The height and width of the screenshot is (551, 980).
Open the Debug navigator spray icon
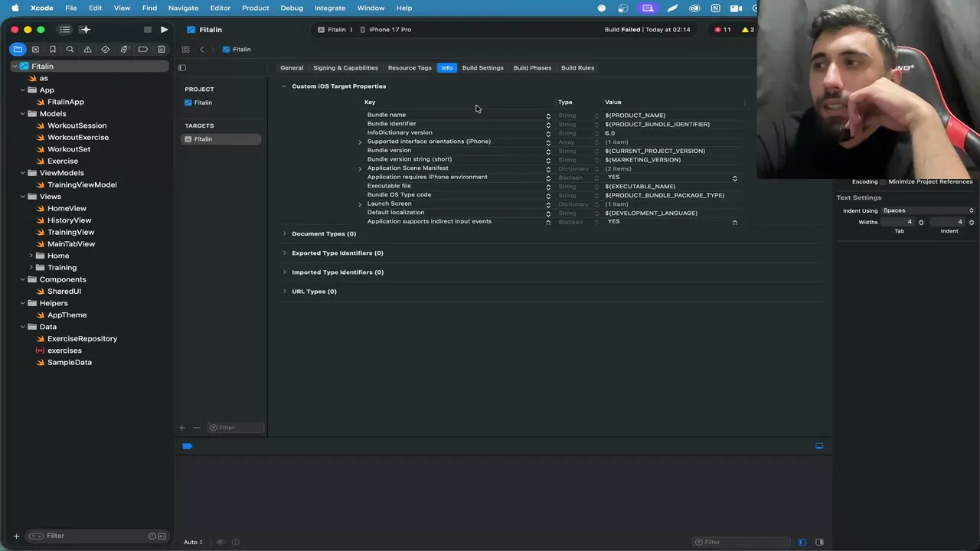[x=124, y=50]
